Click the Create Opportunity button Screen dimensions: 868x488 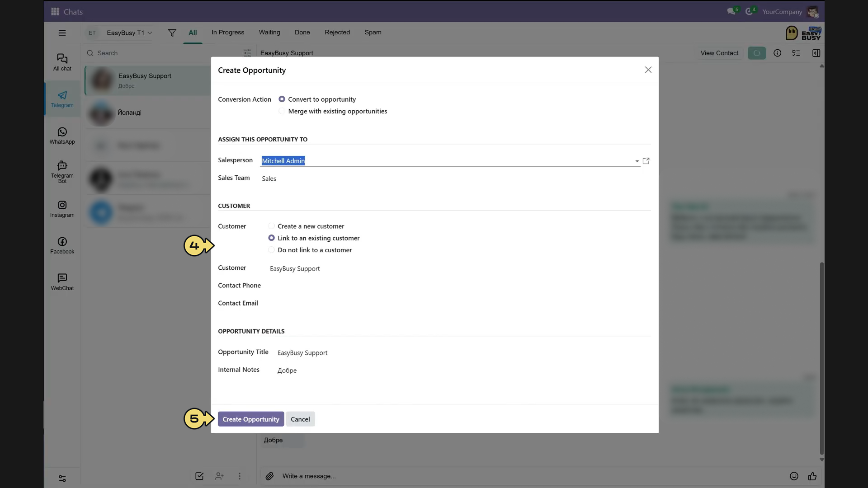[x=251, y=419]
